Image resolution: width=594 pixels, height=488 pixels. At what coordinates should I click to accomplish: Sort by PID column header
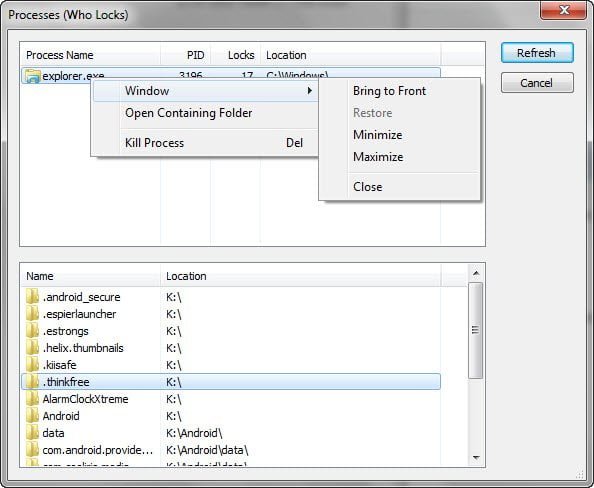coord(186,55)
